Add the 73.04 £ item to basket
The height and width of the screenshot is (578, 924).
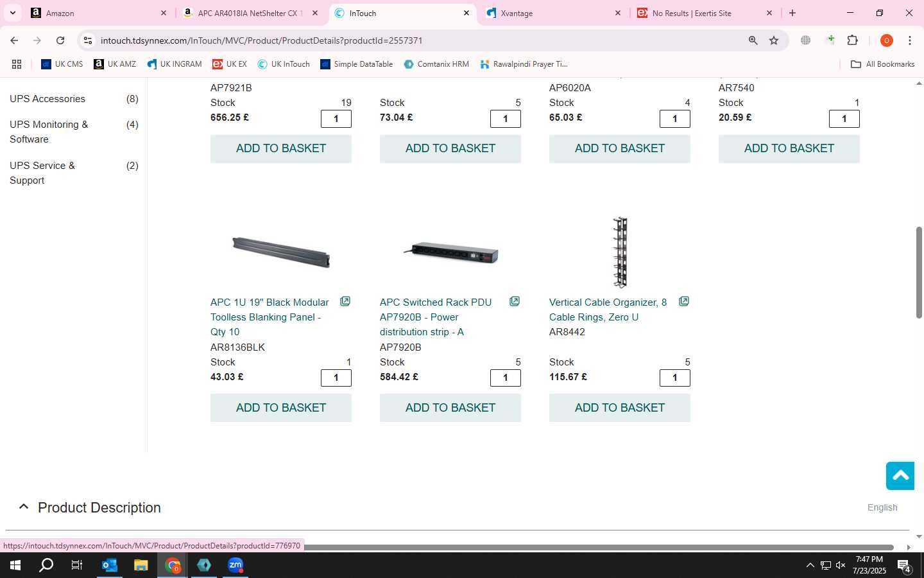coord(450,148)
